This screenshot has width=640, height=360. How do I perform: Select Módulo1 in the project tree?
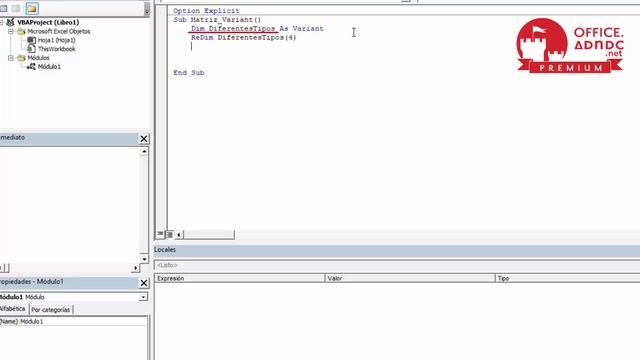pyautogui.click(x=49, y=67)
